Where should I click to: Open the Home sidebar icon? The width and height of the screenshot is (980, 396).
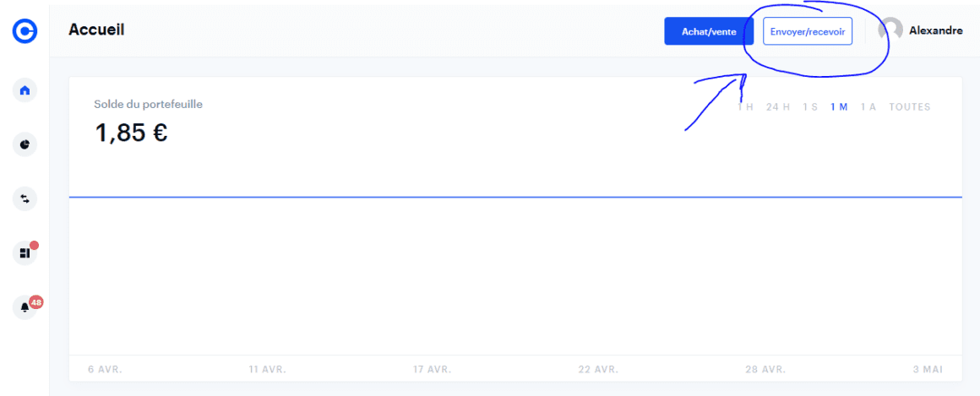pos(24,90)
